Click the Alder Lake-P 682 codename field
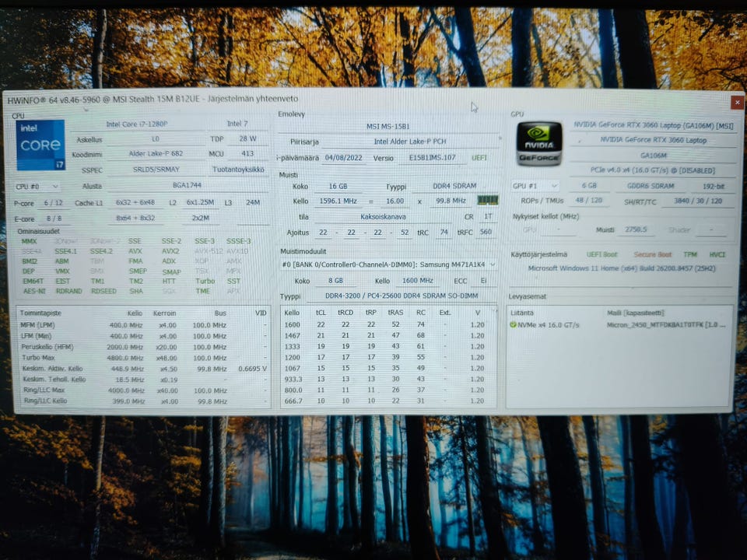 pyautogui.click(x=156, y=153)
